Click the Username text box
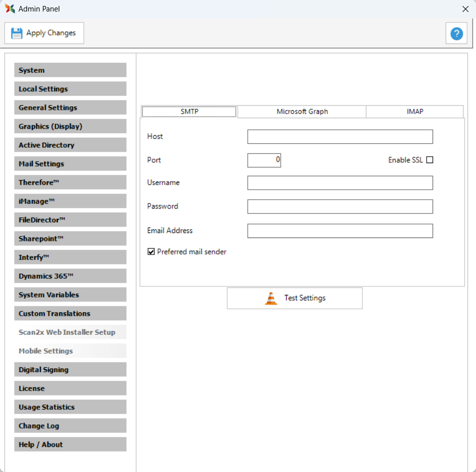Screen dimensions: 476x472 point(340,183)
